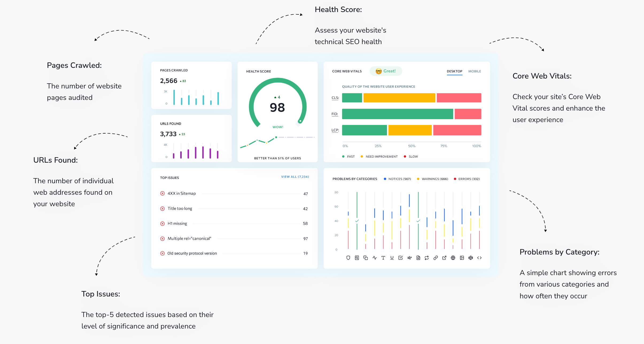Viewport: 644px width, 344px height.
Task: Toggle the Need Improvement legend item
Action: (x=379, y=157)
